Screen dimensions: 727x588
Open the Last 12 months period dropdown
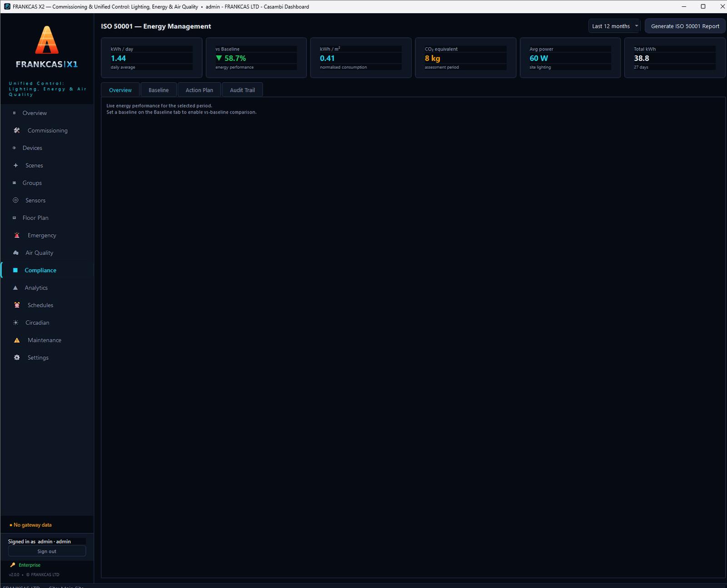pos(614,26)
